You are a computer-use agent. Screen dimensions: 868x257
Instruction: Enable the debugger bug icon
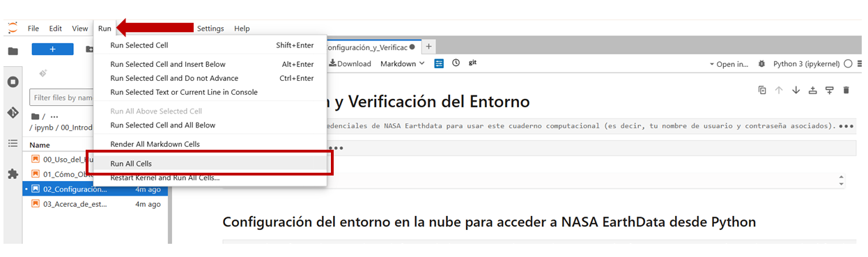(x=761, y=64)
